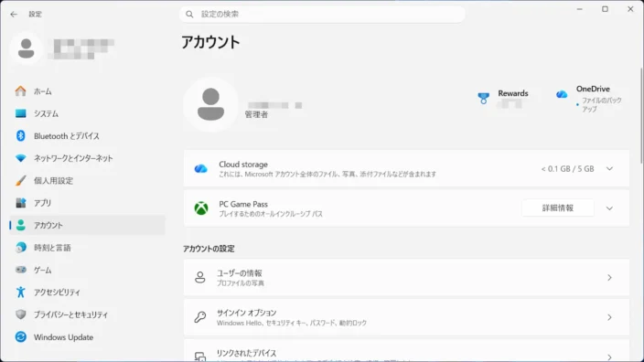Open システム in the sidebar

click(87, 113)
